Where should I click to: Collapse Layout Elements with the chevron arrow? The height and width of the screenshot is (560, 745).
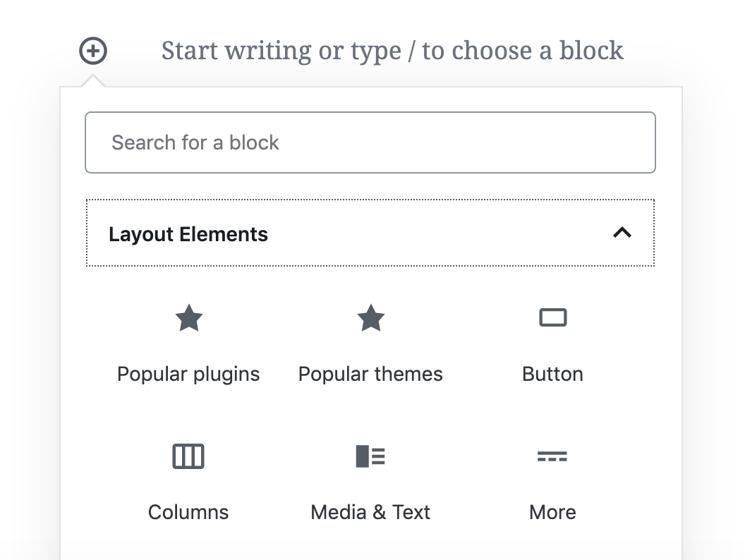[622, 233]
